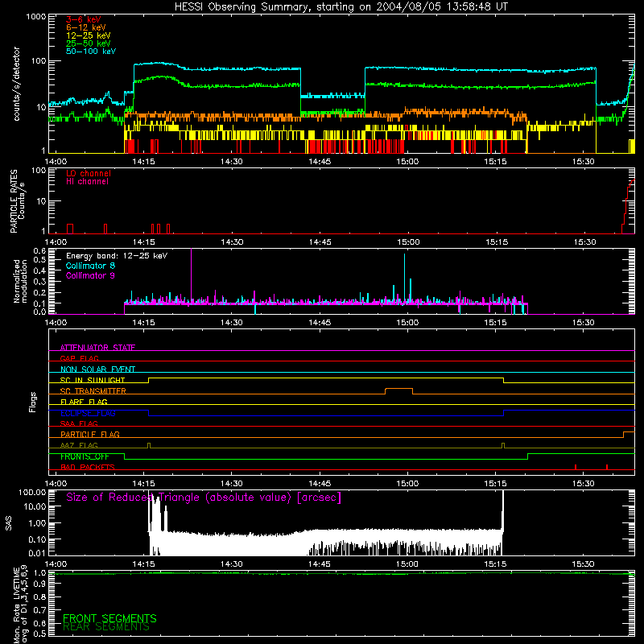The image size is (644, 644).
Task: Click the second A4Z FLAG pulse near 15:15
Action: click(503, 445)
